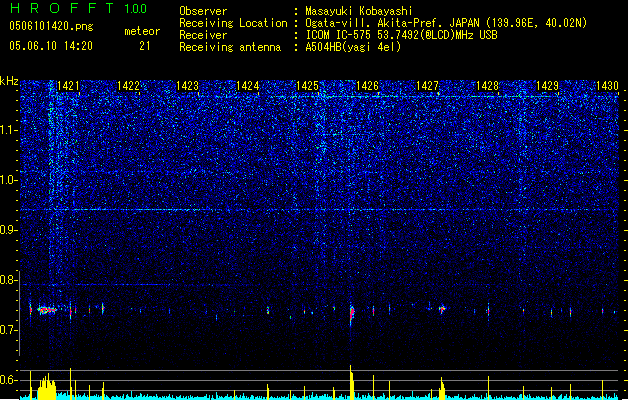Click the 0.7 kHz frequency tick label

[8, 330]
